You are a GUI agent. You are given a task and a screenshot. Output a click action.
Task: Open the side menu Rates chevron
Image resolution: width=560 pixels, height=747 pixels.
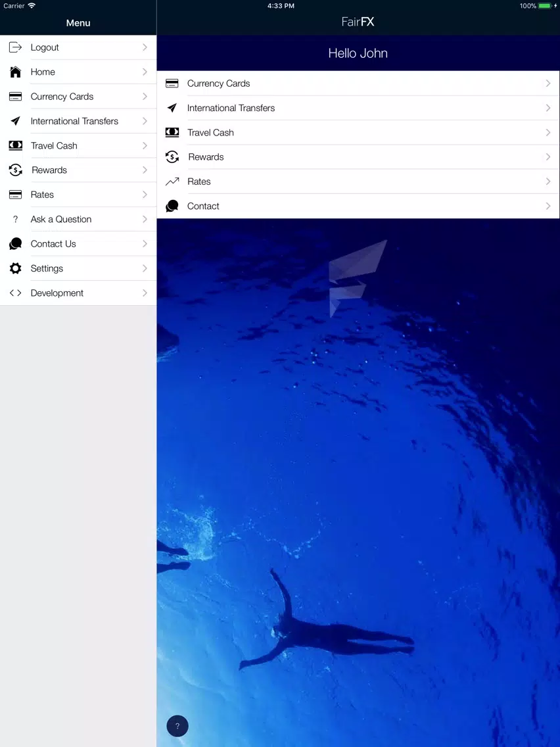(x=145, y=195)
